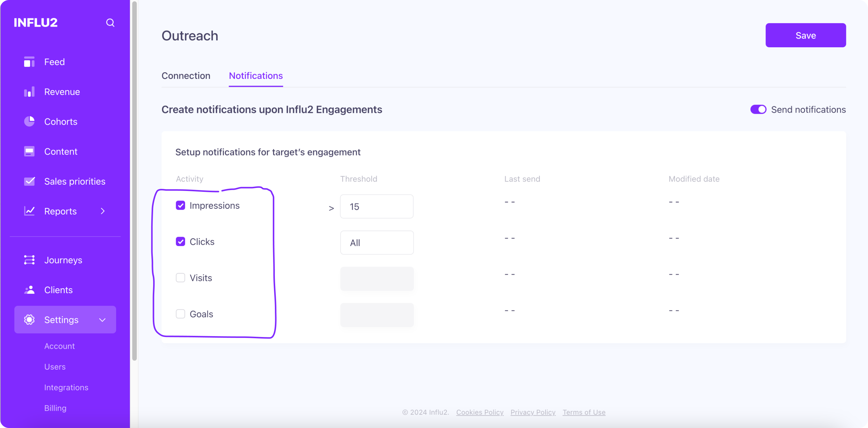The width and height of the screenshot is (868, 428).
Task: Click the Modified date column header
Action: (x=694, y=179)
